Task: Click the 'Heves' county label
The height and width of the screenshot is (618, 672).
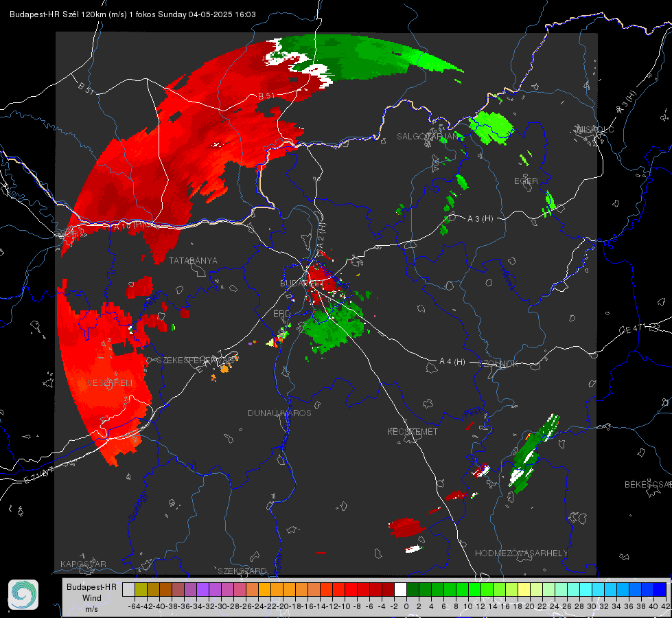Action: (x=508, y=279)
